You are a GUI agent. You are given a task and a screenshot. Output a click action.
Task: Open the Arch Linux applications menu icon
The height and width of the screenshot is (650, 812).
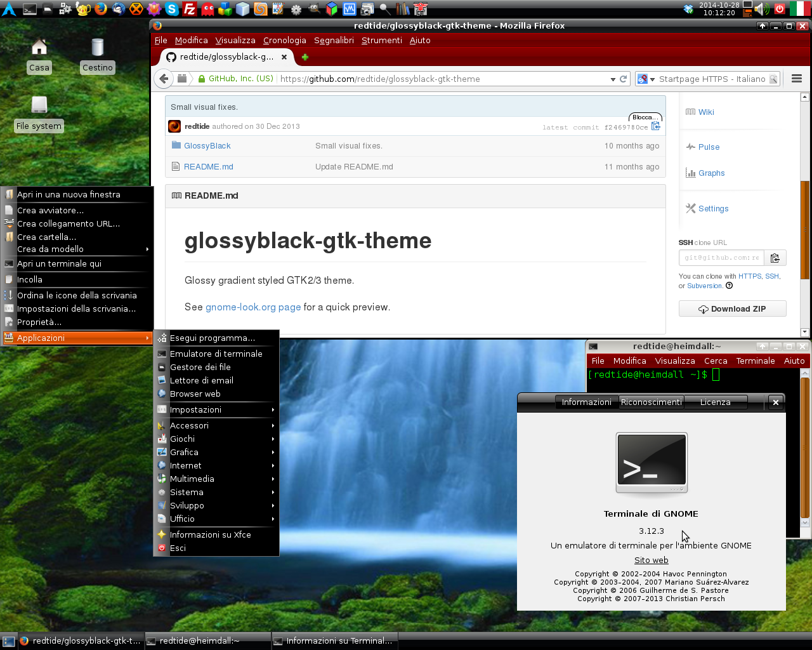(9, 9)
